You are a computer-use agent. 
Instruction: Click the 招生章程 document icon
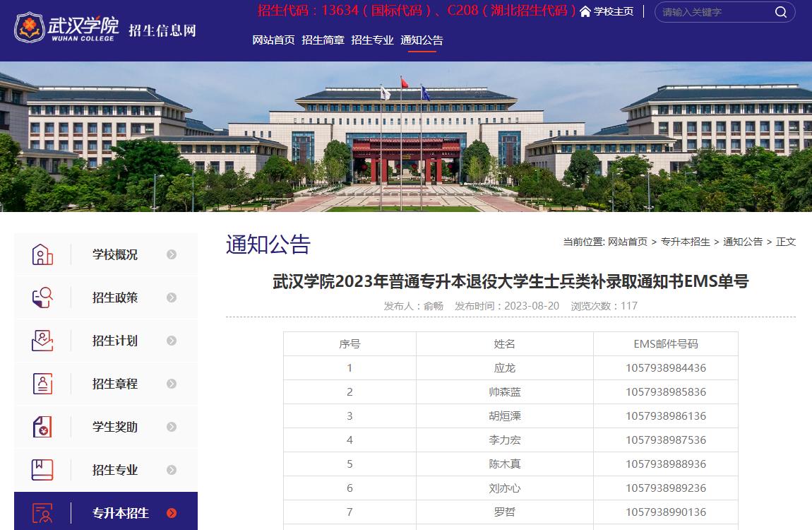42,384
